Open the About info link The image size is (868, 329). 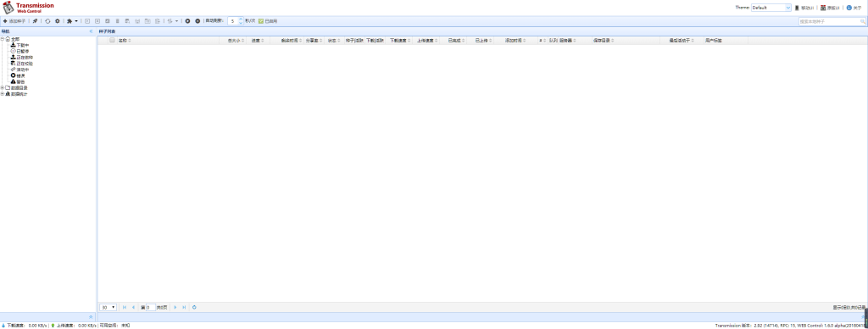coord(854,8)
